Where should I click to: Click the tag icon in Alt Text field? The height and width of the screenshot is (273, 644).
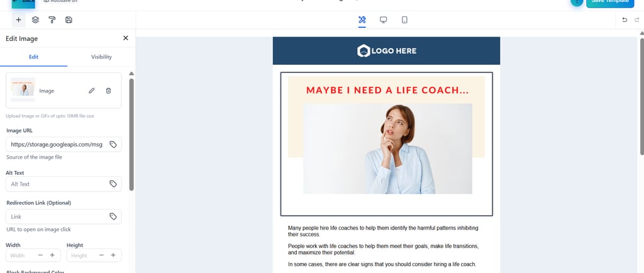(113, 184)
